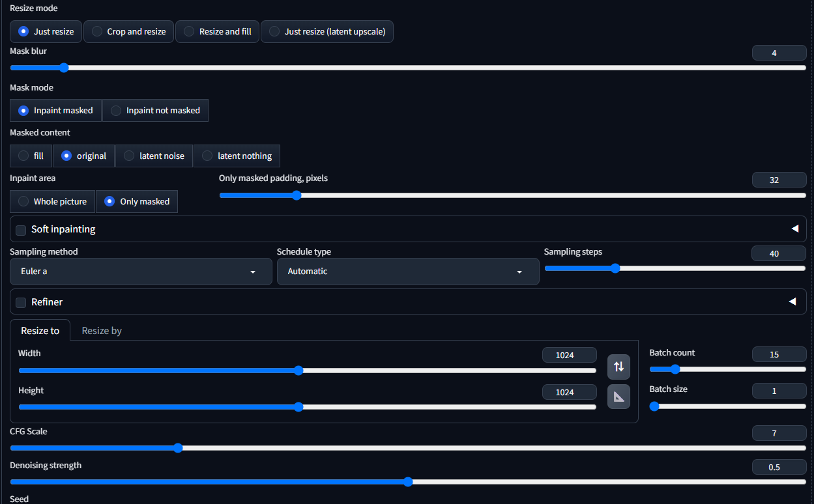This screenshot has height=504, width=814.
Task: Switch to the Resize to tab
Action: (40, 331)
